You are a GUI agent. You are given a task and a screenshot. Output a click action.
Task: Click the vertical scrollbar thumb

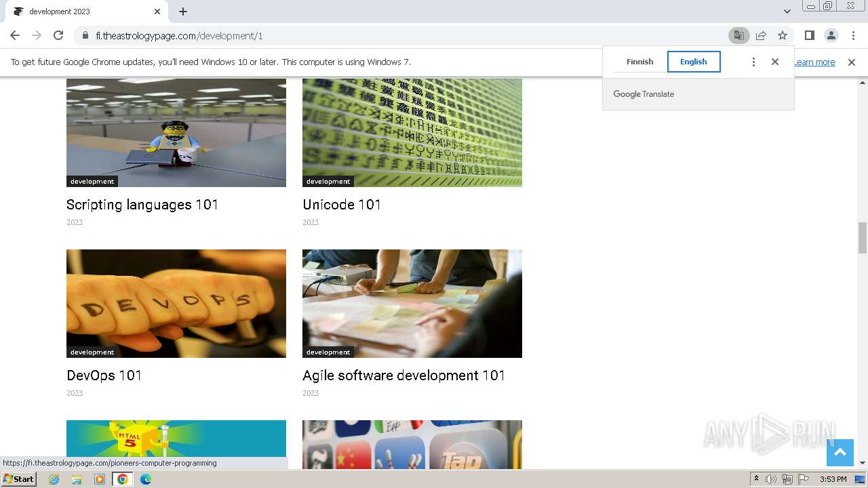click(x=863, y=237)
